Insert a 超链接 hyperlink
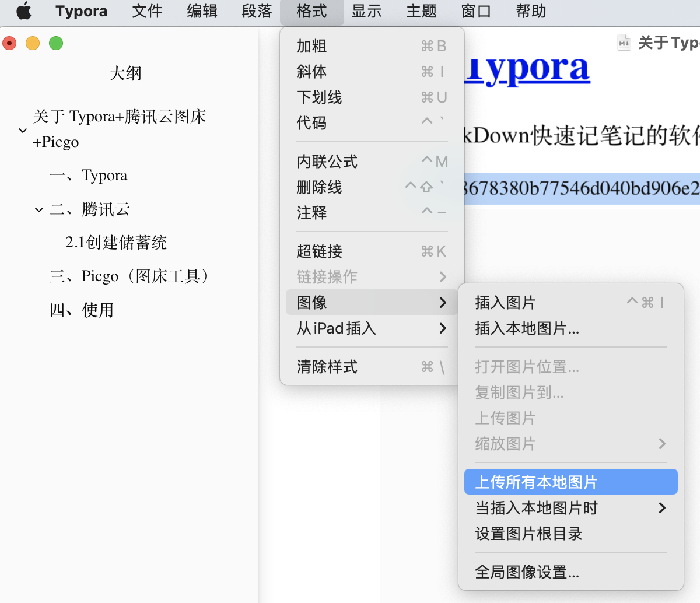 coord(372,251)
